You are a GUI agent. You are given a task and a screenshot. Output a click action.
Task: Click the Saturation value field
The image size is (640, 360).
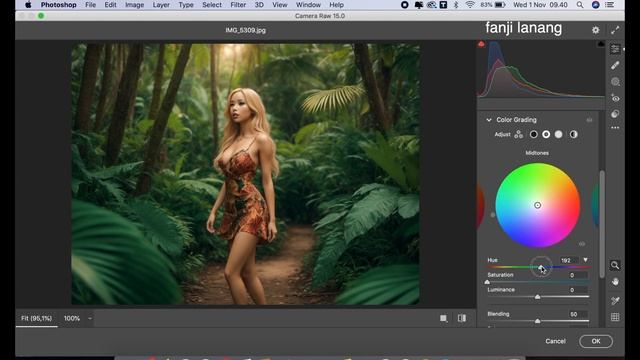[x=578, y=275]
